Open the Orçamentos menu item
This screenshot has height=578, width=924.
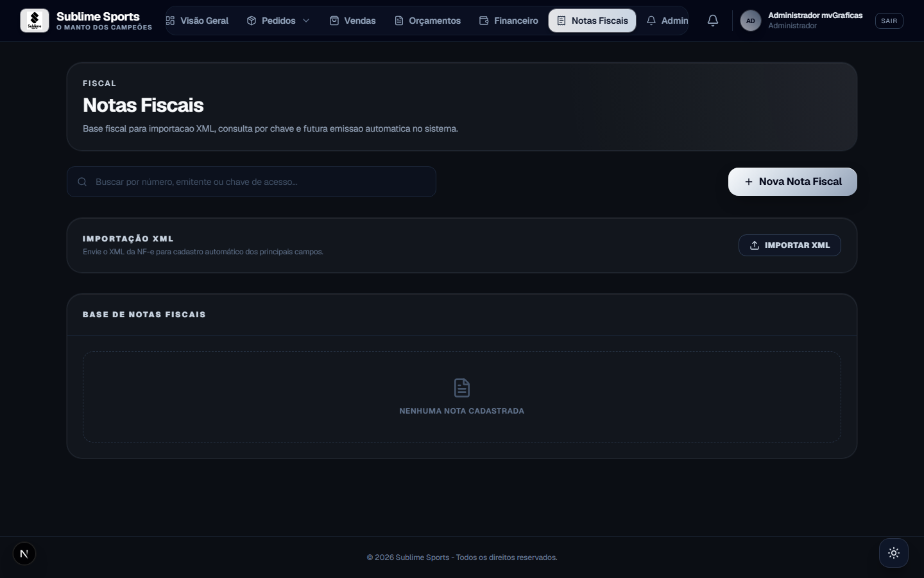point(427,21)
